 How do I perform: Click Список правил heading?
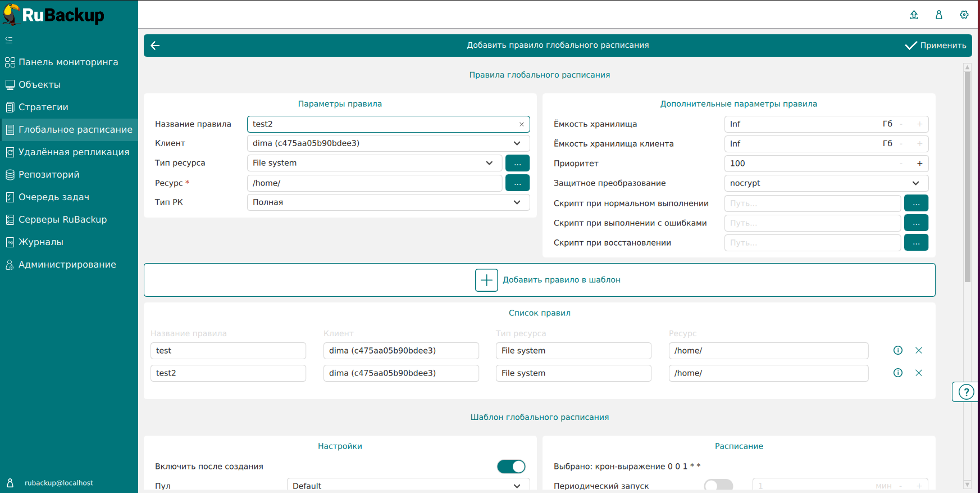coord(540,313)
